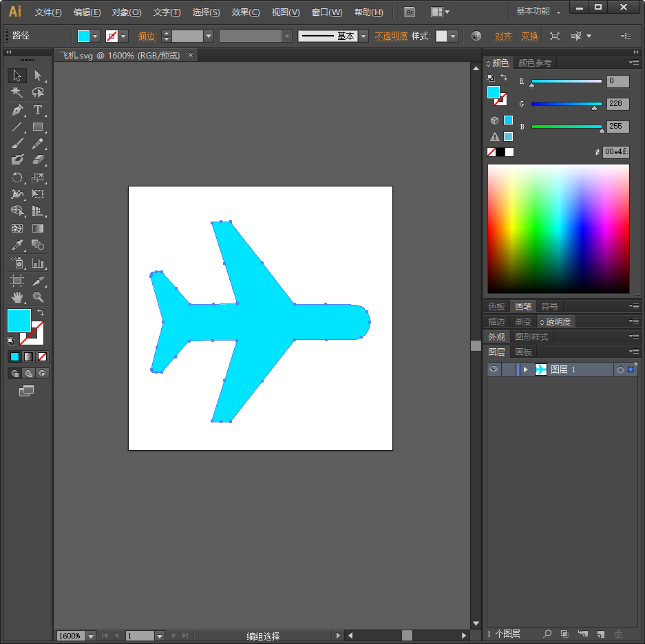Select the Pencil tool

coord(38,143)
